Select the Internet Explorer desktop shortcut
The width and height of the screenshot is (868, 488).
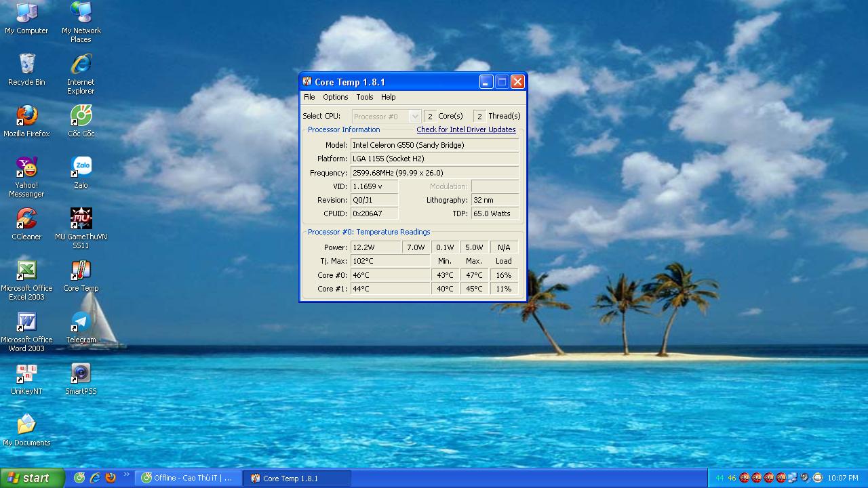click(81, 74)
